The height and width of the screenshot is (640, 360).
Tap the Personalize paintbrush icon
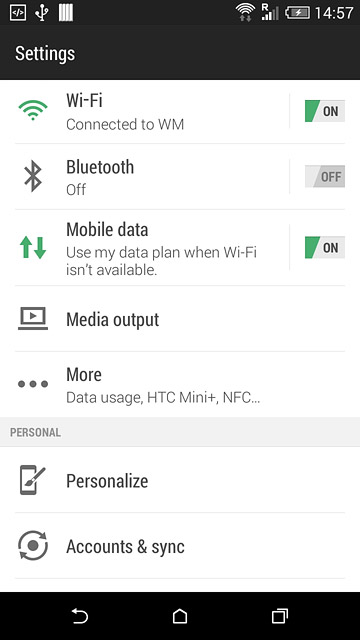(x=33, y=480)
